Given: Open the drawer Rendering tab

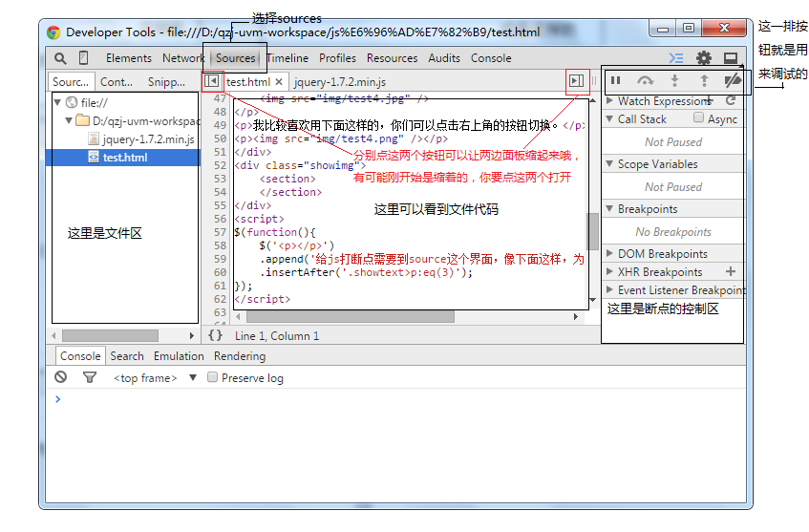Looking at the screenshot, I should [240, 356].
